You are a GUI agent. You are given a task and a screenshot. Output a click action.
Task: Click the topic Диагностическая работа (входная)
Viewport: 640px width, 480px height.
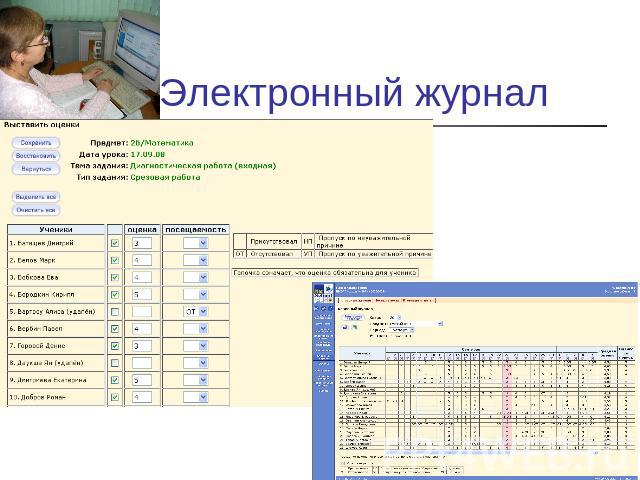(203, 166)
